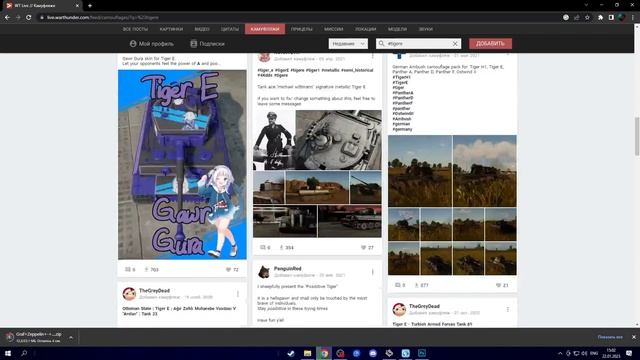Open the Все посты tab
Image resolution: width=640 pixels, height=360 pixels.
[x=135, y=29]
